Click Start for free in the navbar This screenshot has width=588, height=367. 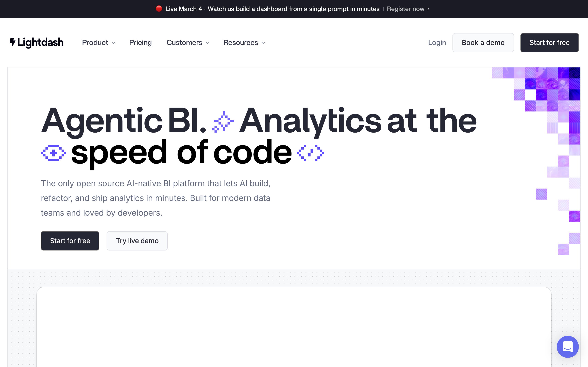(x=549, y=42)
